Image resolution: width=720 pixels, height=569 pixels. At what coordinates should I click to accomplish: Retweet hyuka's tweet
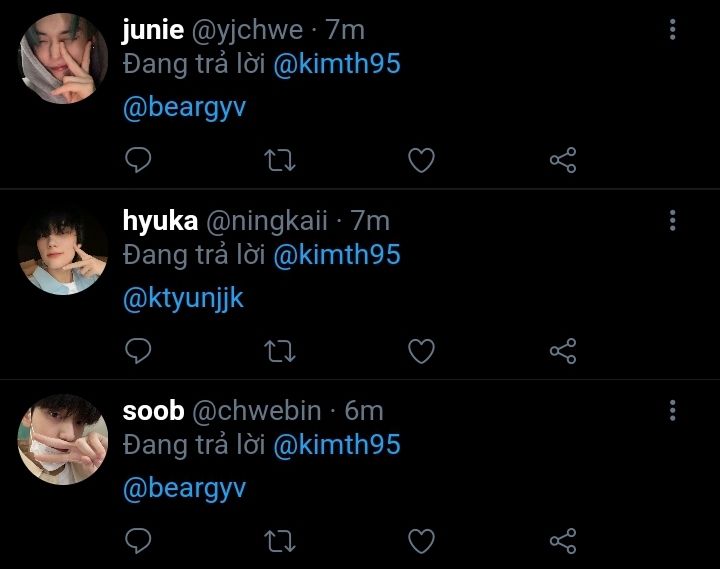coord(280,351)
